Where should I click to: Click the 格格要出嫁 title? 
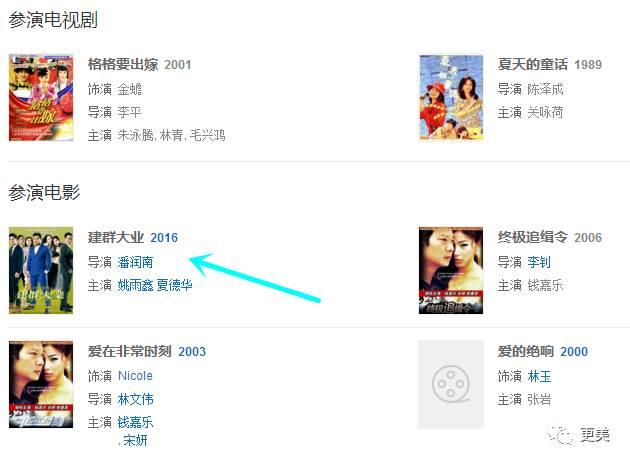pos(123,64)
